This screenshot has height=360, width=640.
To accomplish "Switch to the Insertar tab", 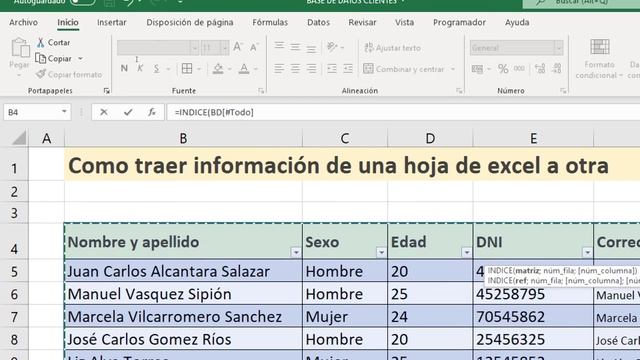I will click(111, 22).
